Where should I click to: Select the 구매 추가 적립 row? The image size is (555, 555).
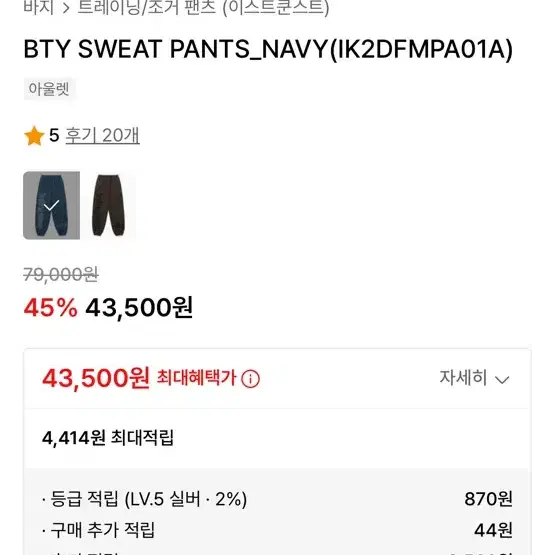coord(277,530)
